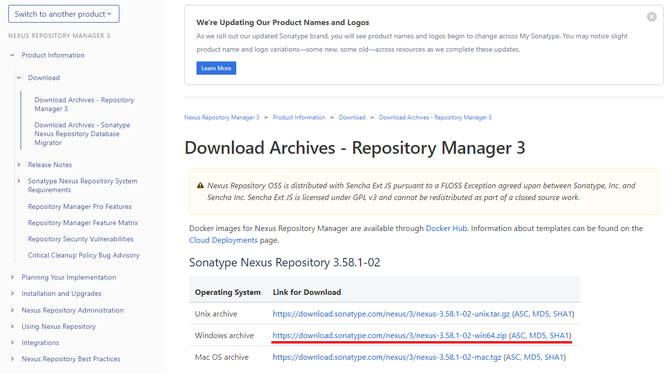Expand the Installation and Upgrades section
The height and width of the screenshot is (374, 670).
click(12, 294)
